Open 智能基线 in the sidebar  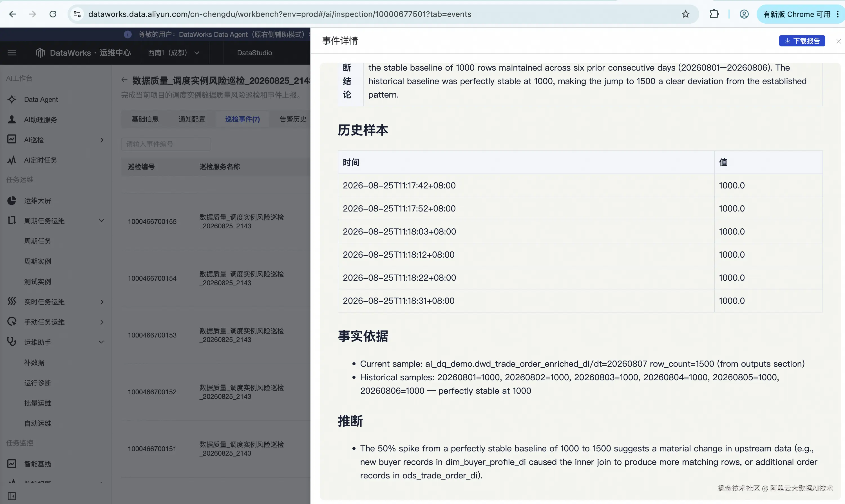38,463
